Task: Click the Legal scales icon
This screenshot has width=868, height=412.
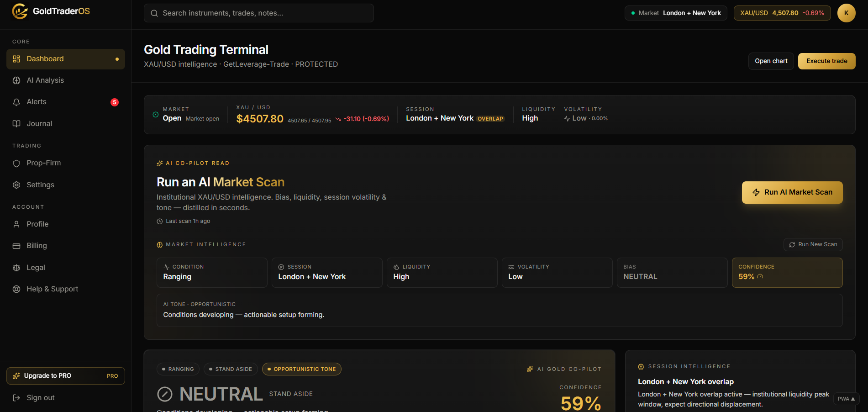Action: [16, 268]
